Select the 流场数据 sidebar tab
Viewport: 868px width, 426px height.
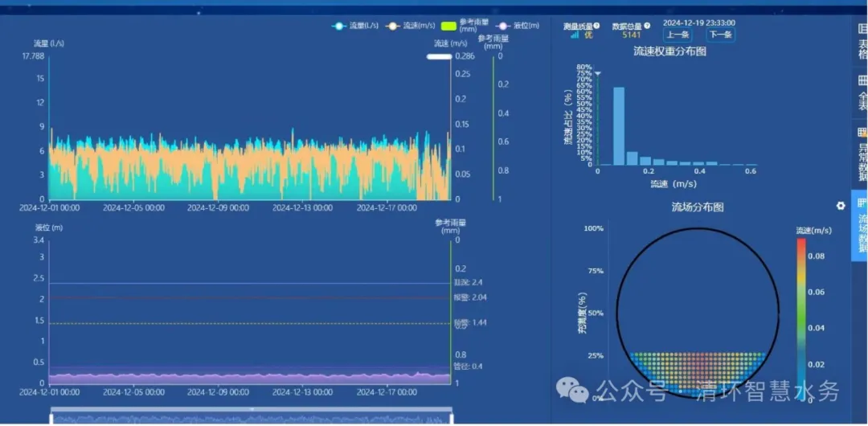click(x=861, y=227)
